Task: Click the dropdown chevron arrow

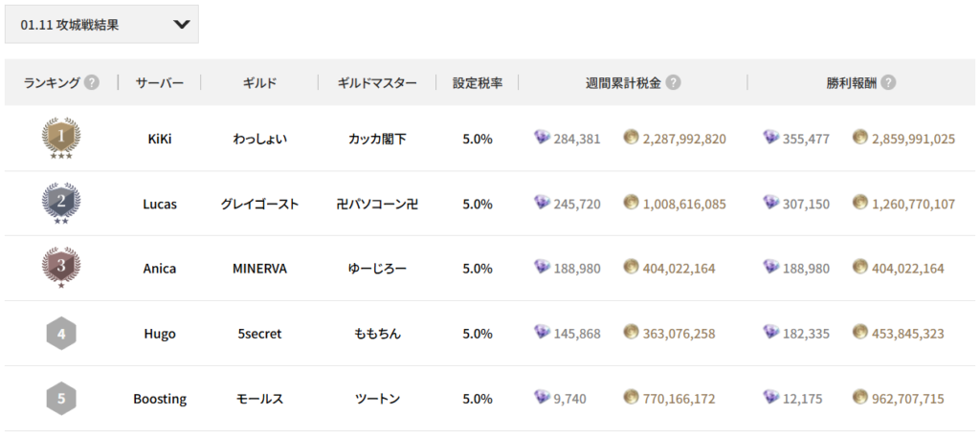Action: click(182, 25)
